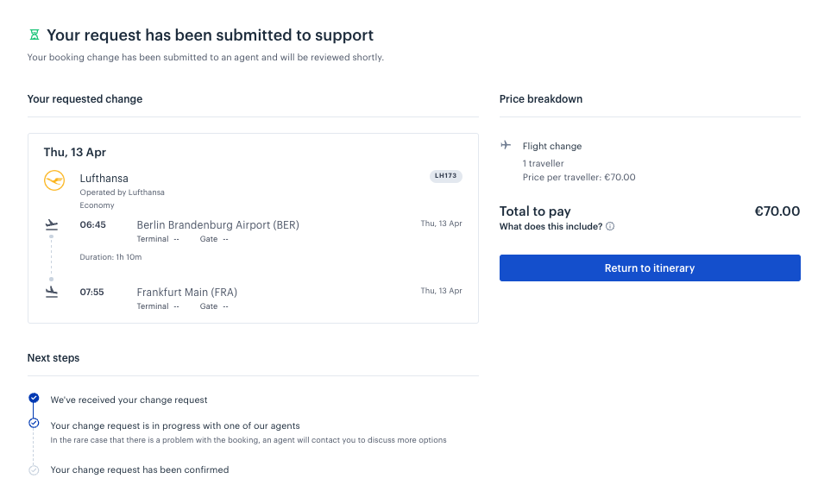The height and width of the screenshot is (504, 818).
Task: Click the info icon beside What does this include
Action: pyautogui.click(x=610, y=226)
